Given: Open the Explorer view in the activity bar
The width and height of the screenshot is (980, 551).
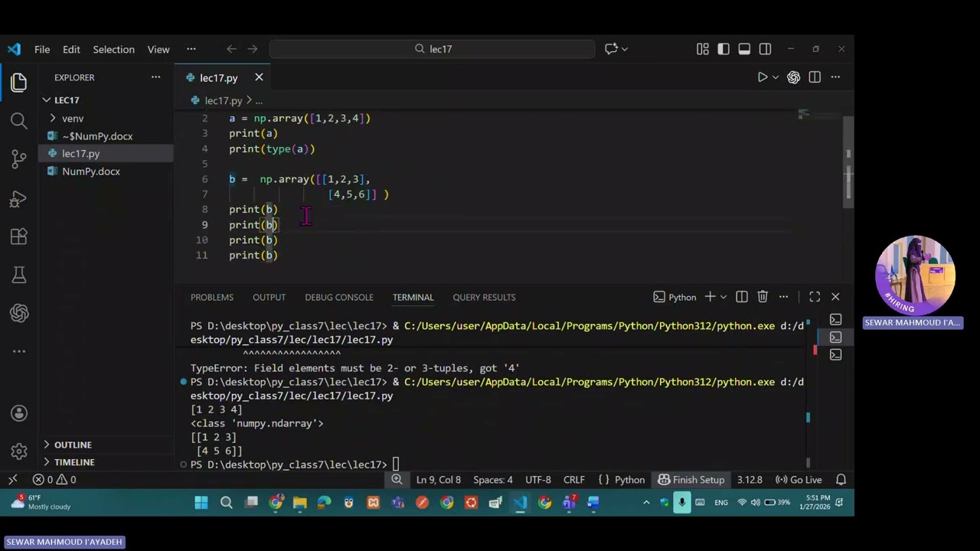Looking at the screenshot, I should (x=18, y=82).
